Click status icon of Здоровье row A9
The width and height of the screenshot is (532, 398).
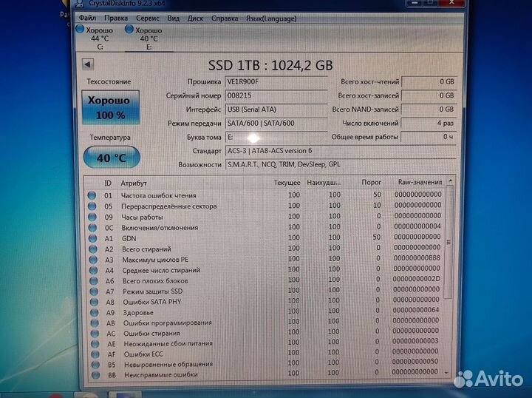tap(95, 313)
